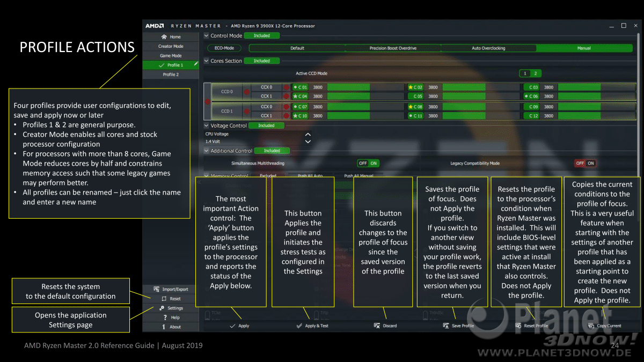Click the starred core C 02 badge
The image size is (644, 362).
415,87
